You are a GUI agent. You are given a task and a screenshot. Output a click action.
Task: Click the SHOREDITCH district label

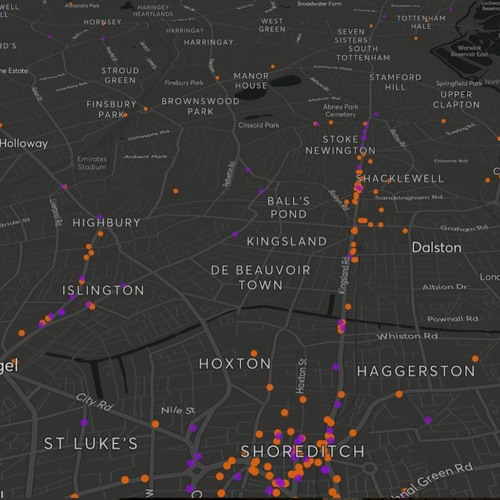point(303,451)
